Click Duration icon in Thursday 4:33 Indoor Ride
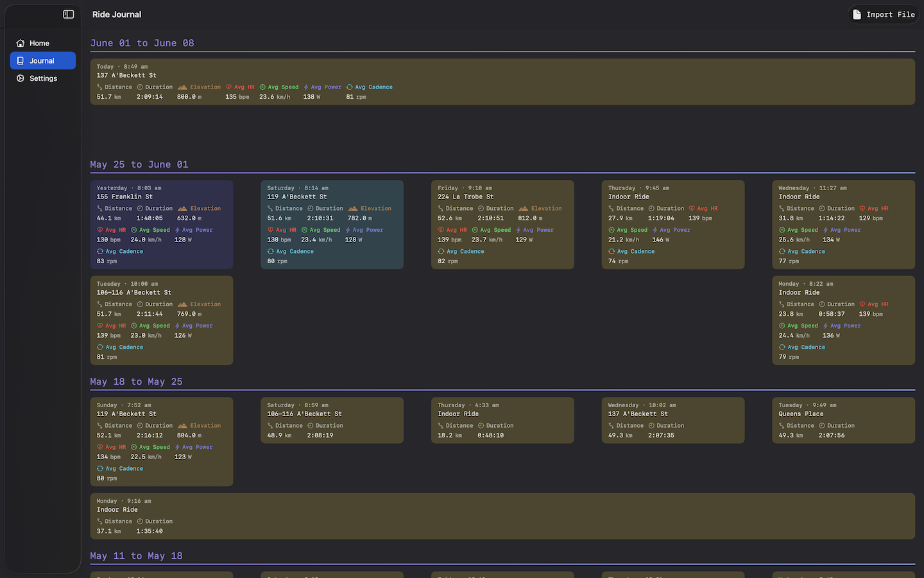The height and width of the screenshot is (578, 924). pos(481,425)
